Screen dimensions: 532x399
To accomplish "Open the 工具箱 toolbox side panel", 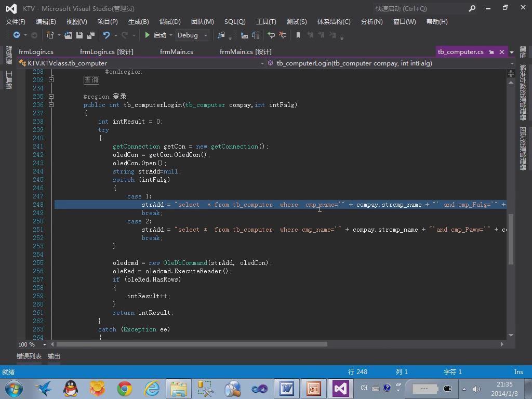I will pos(9,80).
